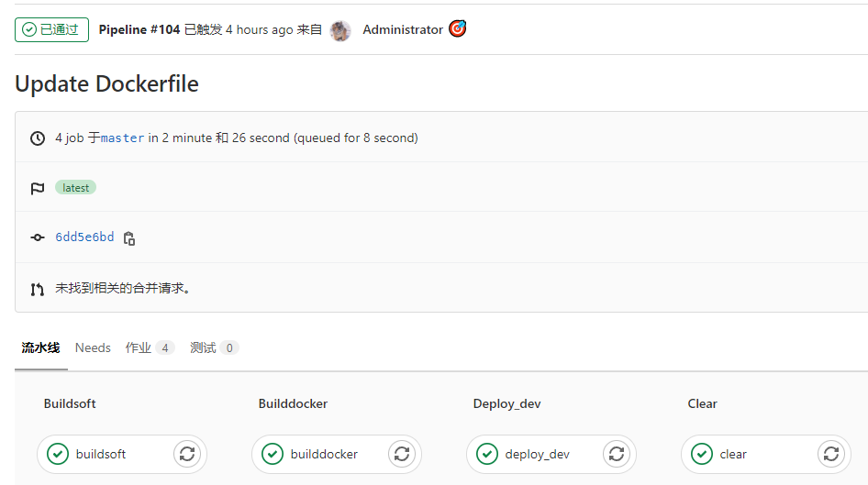868x485 pixels.
Task: Click the 已通过 status badge
Action: click(51, 30)
